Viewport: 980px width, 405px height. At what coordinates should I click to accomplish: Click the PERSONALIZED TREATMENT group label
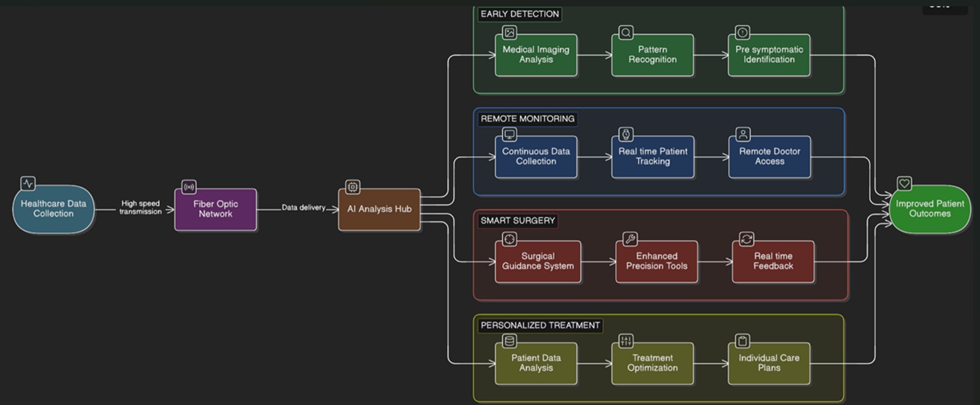(540, 325)
